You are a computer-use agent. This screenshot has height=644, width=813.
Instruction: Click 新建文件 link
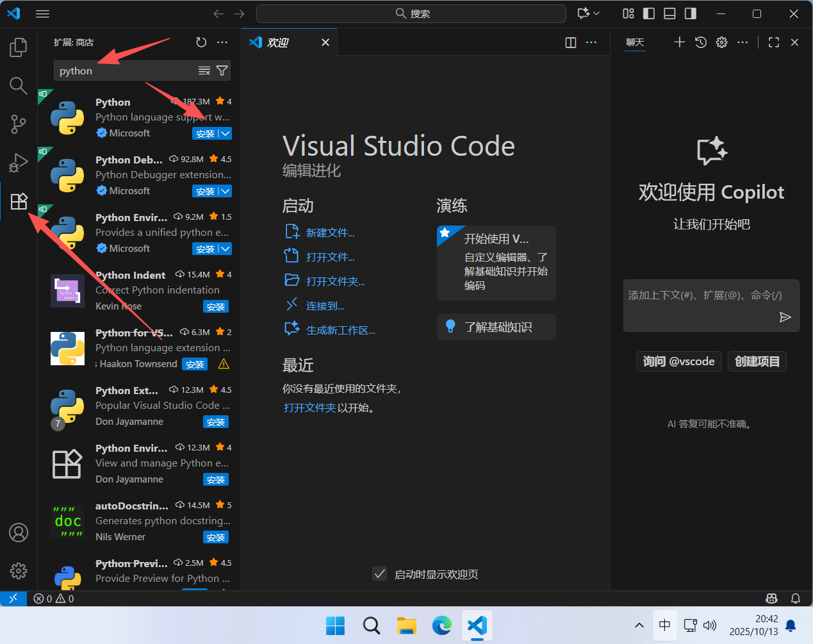pyautogui.click(x=331, y=233)
